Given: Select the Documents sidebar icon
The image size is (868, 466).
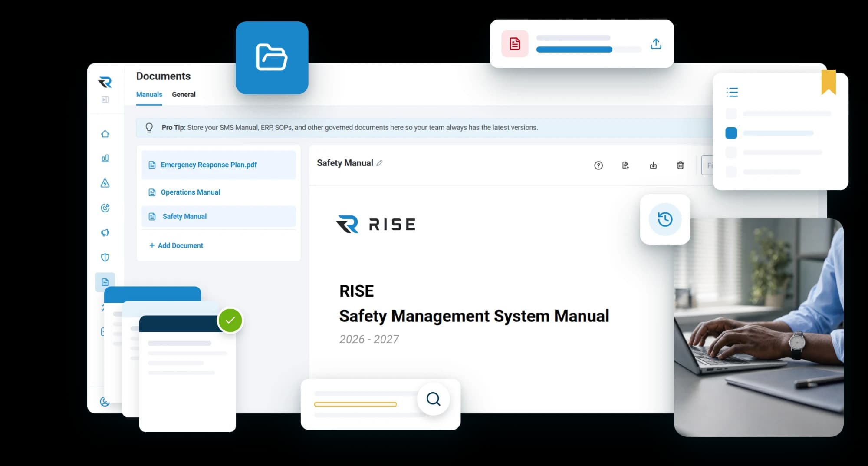Looking at the screenshot, I should (105, 282).
